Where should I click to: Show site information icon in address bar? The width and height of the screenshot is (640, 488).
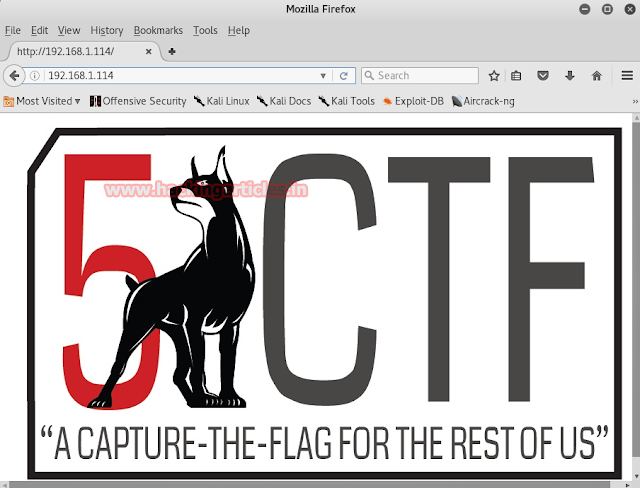point(35,75)
